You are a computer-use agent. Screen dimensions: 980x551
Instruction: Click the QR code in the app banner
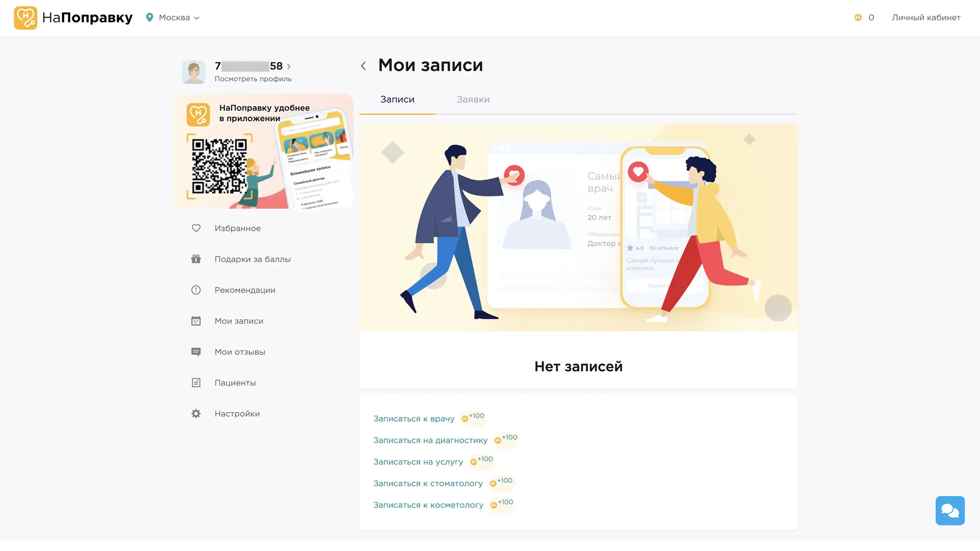coord(219,166)
